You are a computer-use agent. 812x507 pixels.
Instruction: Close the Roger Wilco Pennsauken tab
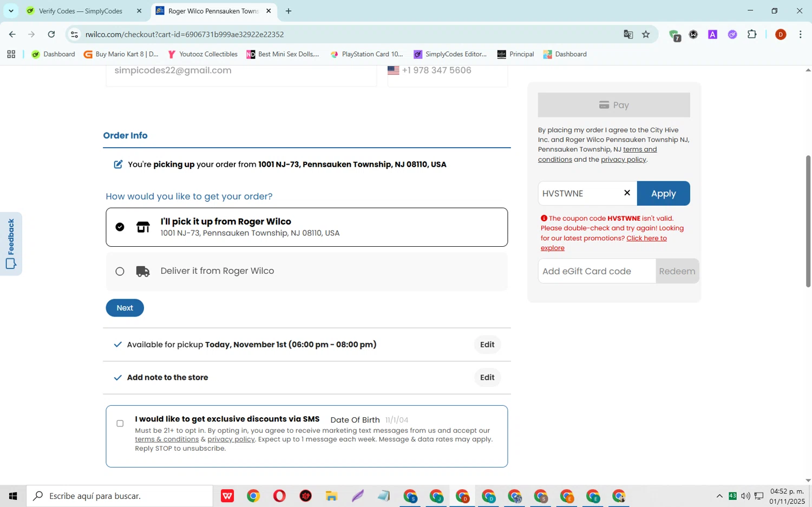[269, 11]
